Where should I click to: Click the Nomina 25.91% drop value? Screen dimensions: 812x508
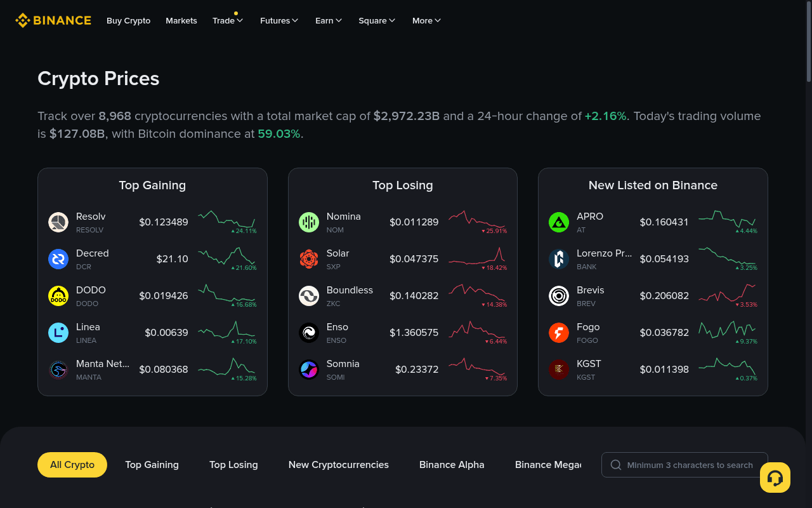(494, 231)
